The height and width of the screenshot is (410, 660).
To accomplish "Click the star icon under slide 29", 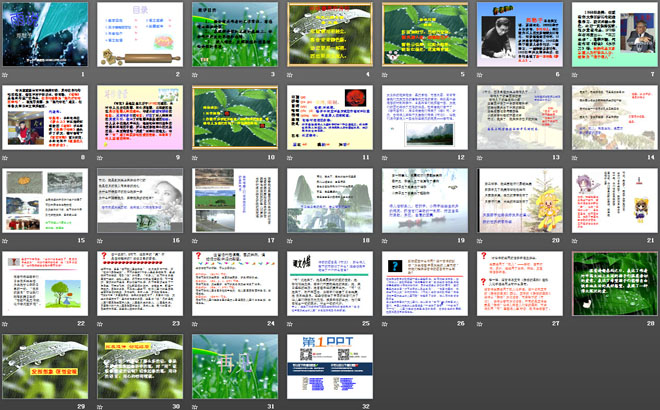I will [6, 405].
